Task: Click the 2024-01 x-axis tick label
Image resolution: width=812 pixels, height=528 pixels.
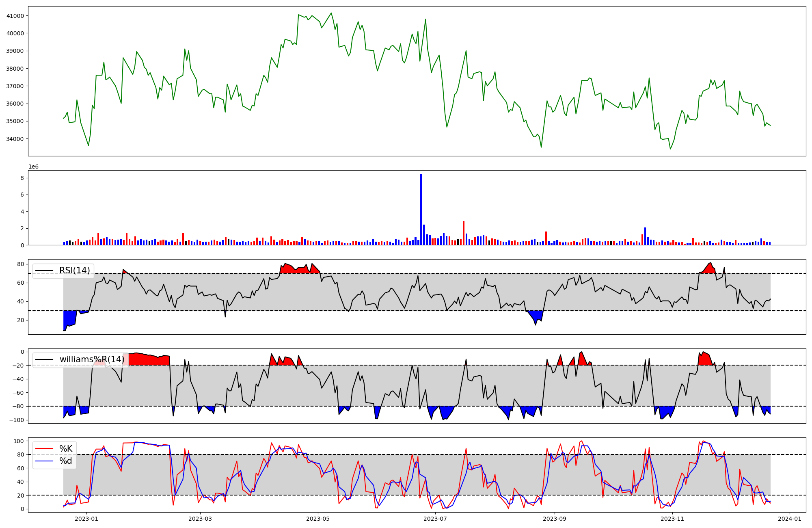Action: pyautogui.click(x=789, y=518)
